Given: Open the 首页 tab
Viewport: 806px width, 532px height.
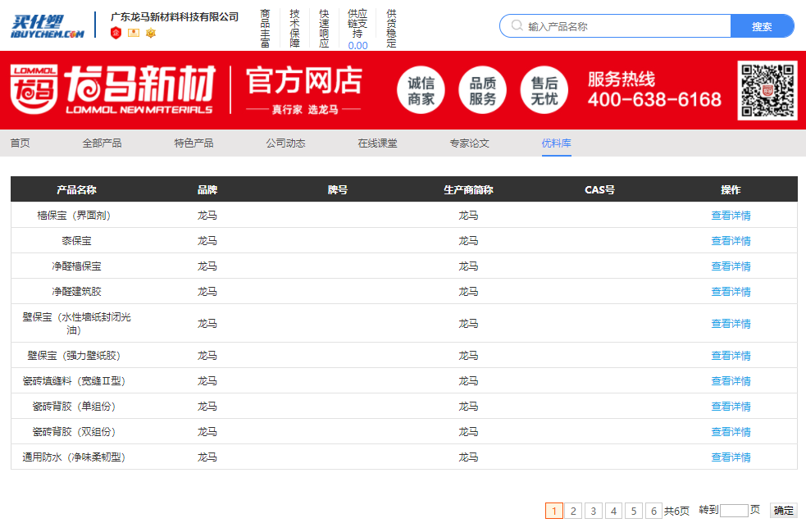Looking at the screenshot, I should 20,143.
